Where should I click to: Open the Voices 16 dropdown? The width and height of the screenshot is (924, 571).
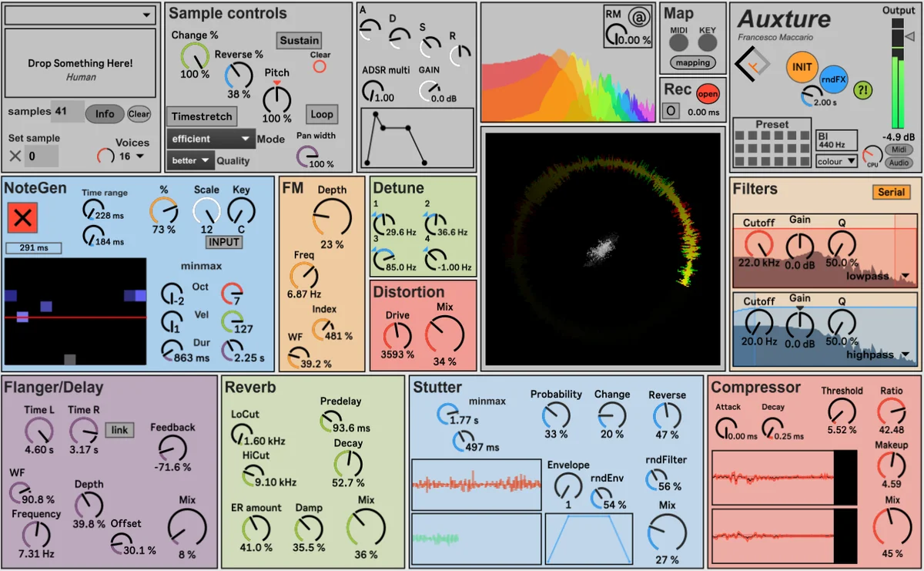click(132, 156)
